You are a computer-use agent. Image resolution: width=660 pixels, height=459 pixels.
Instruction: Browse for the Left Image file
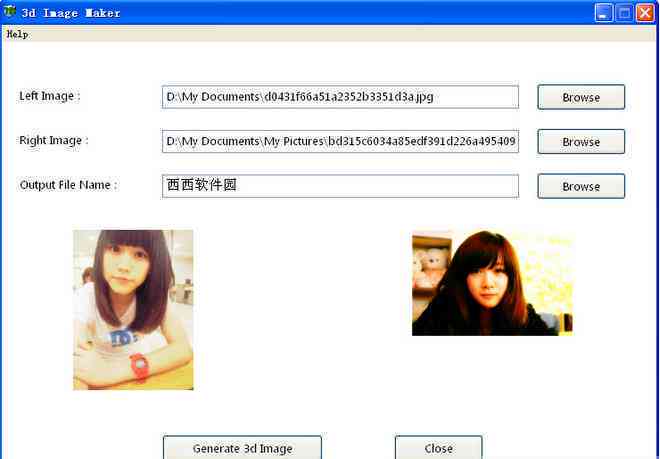tap(581, 97)
